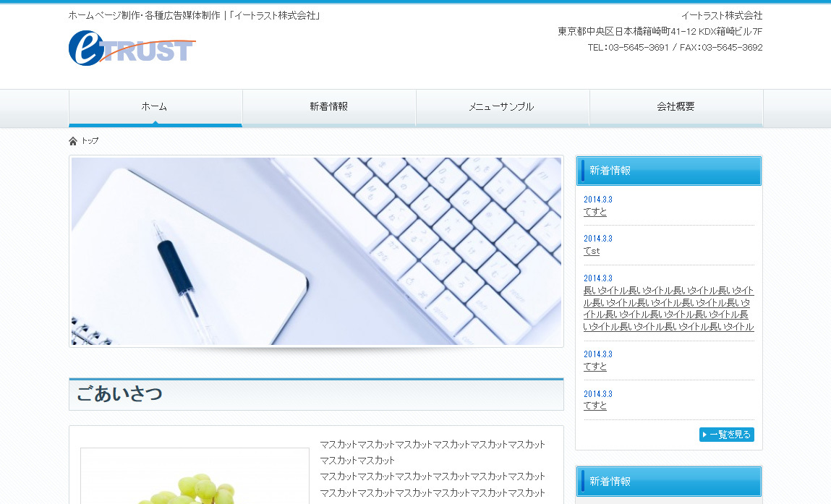Open the long 長いタイトル news link
Image resolution: width=831 pixels, height=504 pixels.
point(668,309)
